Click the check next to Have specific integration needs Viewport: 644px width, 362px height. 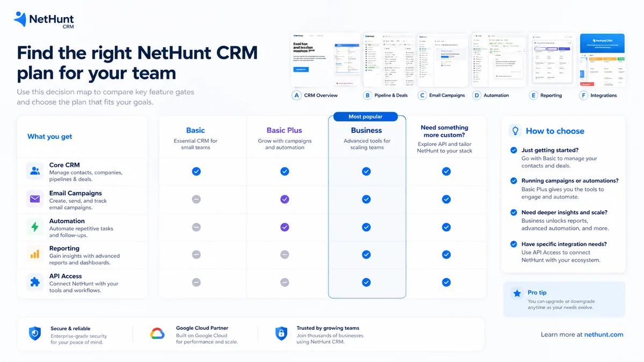pyautogui.click(x=514, y=244)
